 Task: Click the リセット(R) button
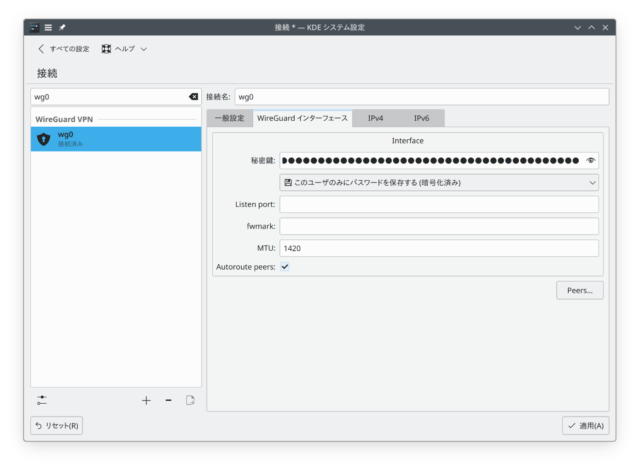coord(57,426)
